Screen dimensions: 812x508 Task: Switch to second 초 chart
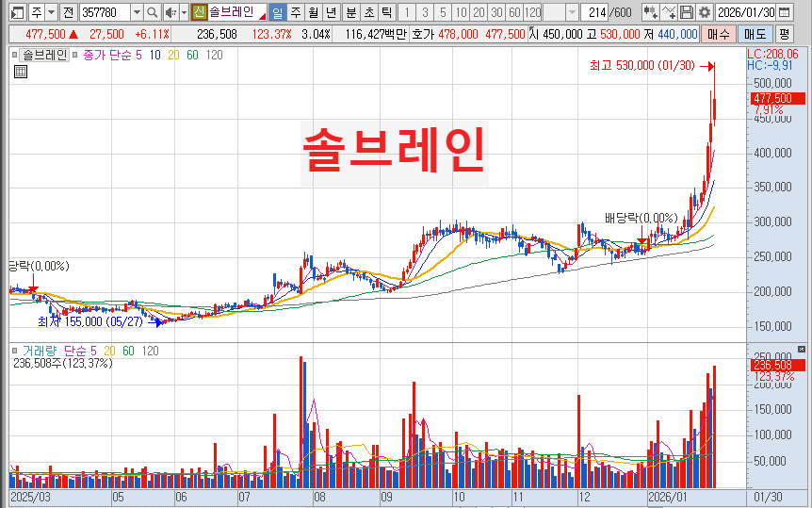pos(368,12)
